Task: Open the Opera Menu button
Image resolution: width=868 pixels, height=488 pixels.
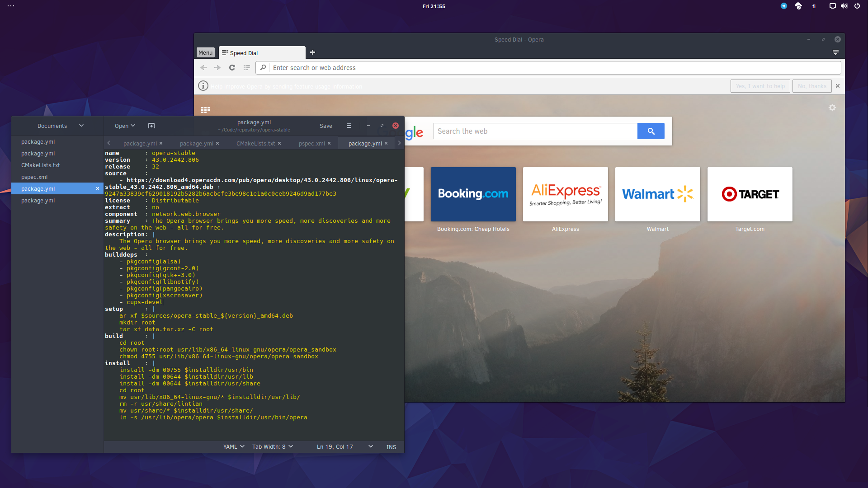Action: click(x=205, y=52)
